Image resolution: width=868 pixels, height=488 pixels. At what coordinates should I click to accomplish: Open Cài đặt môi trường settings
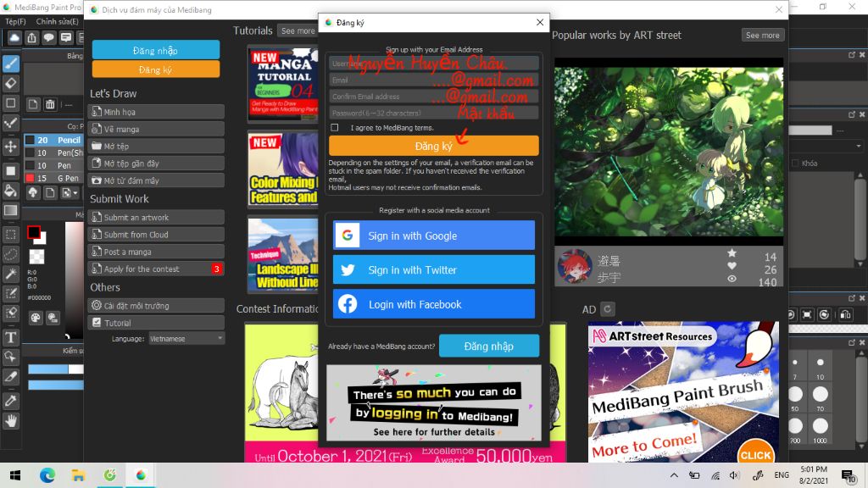pos(157,305)
